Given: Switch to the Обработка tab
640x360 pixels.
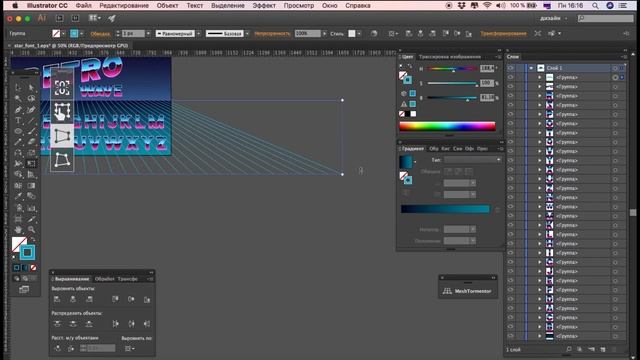Looking at the screenshot, I should tap(104, 279).
